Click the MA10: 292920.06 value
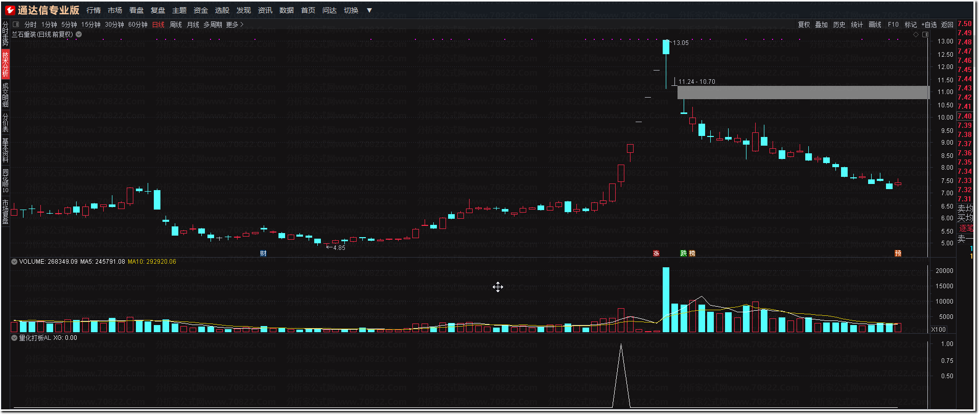Screen dimensions: 980x415 152,262
